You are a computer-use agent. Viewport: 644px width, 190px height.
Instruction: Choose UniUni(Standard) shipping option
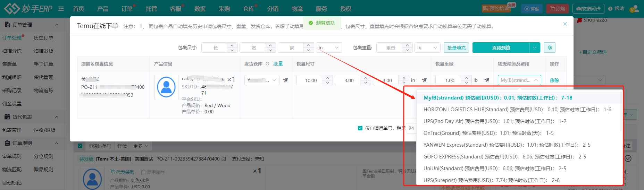click(x=519, y=169)
